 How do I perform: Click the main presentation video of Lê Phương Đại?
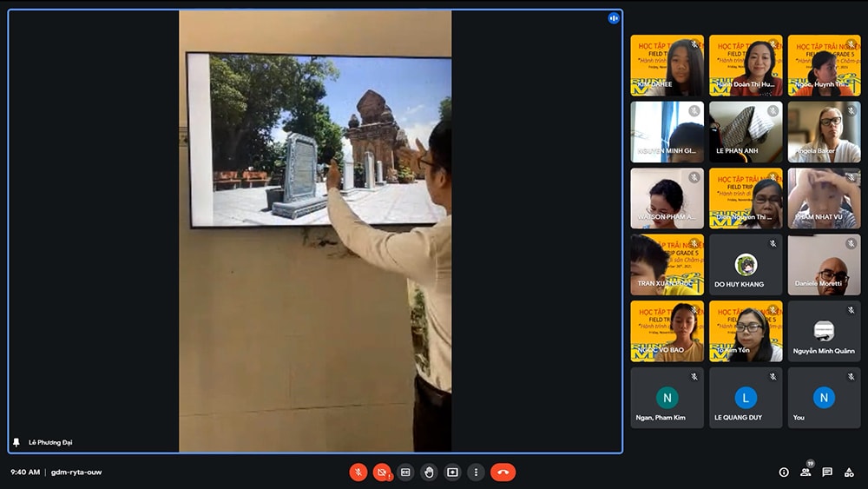tap(315, 231)
